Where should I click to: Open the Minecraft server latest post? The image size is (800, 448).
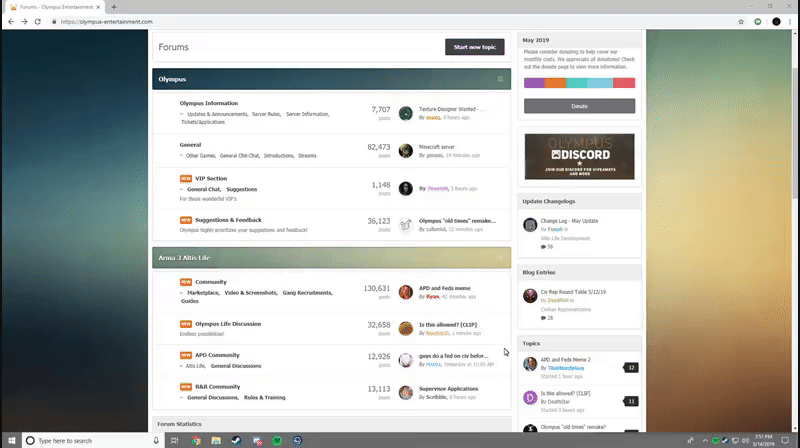[x=437, y=147]
